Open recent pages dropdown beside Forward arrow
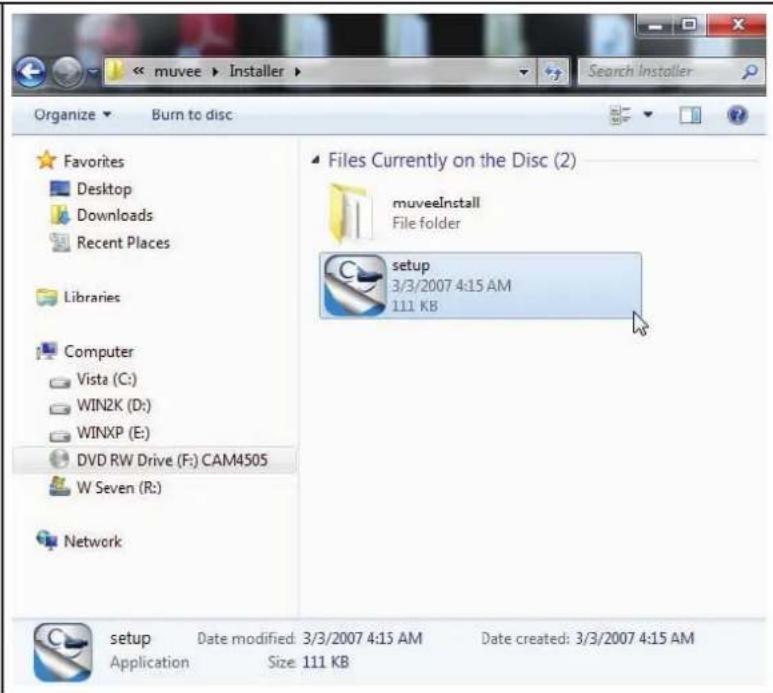 (92, 72)
